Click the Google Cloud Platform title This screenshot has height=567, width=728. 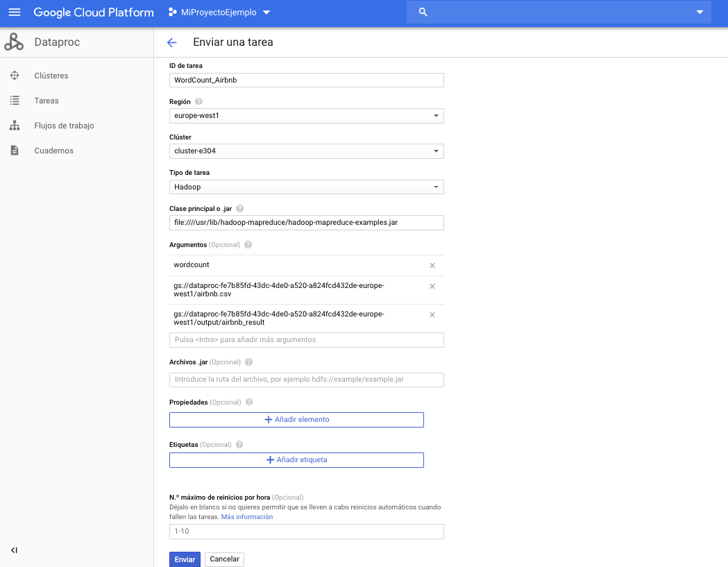coord(93,12)
